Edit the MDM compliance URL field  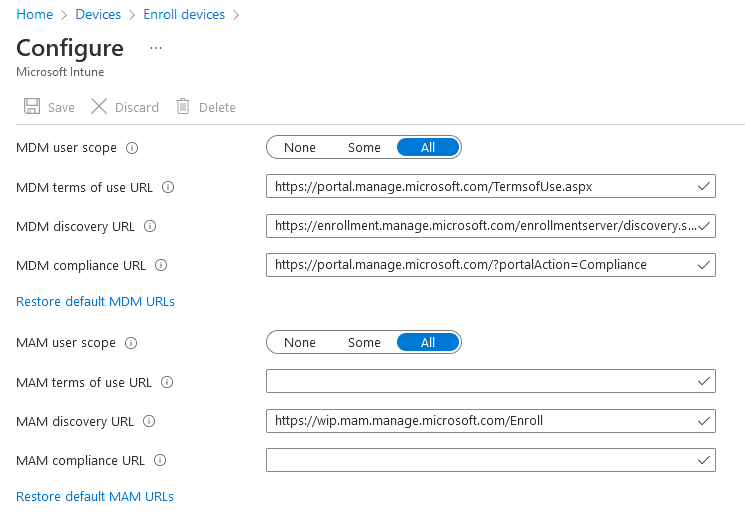point(491,265)
